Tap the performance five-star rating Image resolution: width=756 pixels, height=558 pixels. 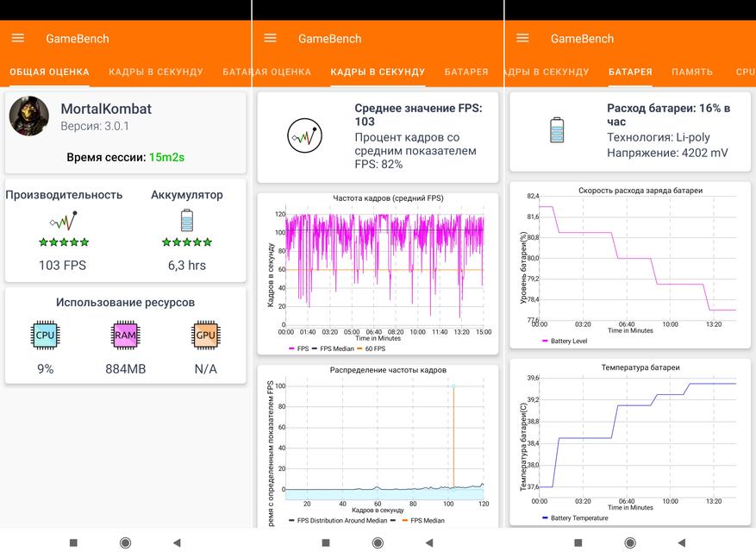tap(64, 242)
